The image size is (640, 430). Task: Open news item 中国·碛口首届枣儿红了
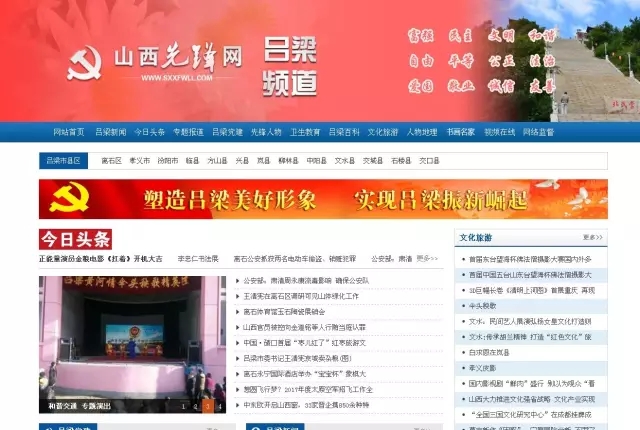click(304, 343)
